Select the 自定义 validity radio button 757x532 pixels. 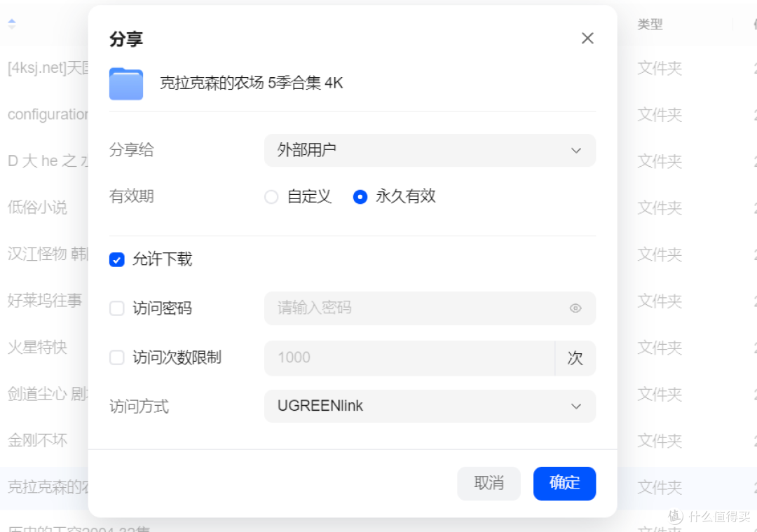[271, 197]
